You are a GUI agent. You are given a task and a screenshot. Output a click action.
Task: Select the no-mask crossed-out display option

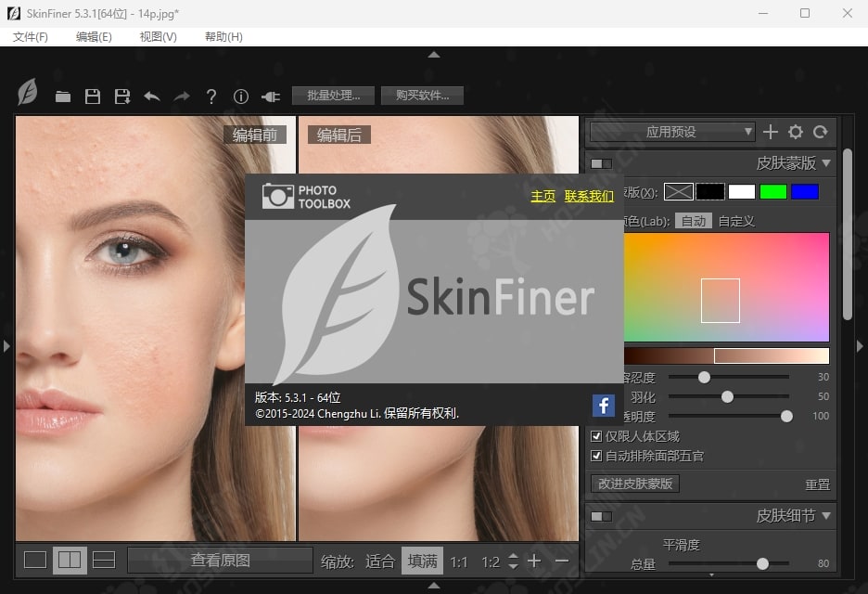tap(678, 192)
